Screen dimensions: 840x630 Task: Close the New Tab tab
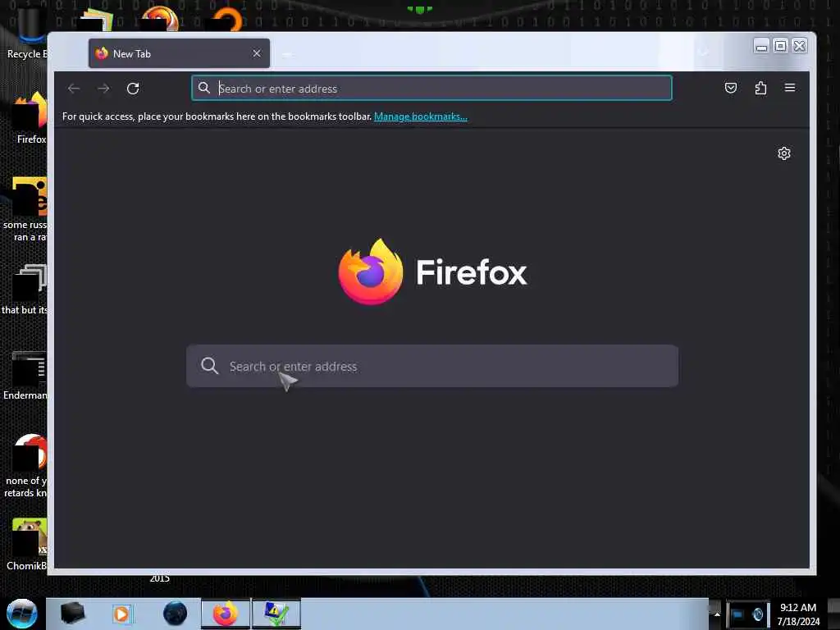click(257, 53)
